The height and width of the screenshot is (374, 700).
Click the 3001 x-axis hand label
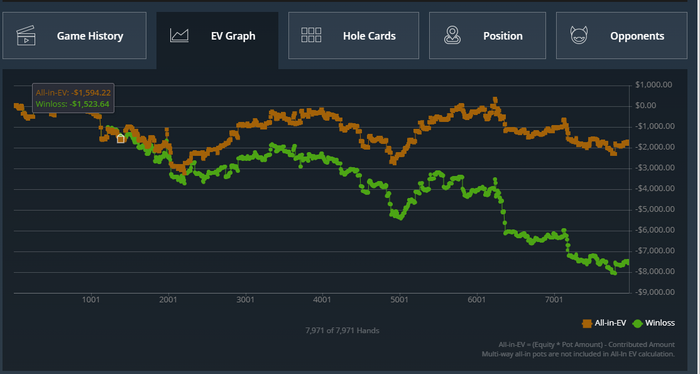coord(245,300)
